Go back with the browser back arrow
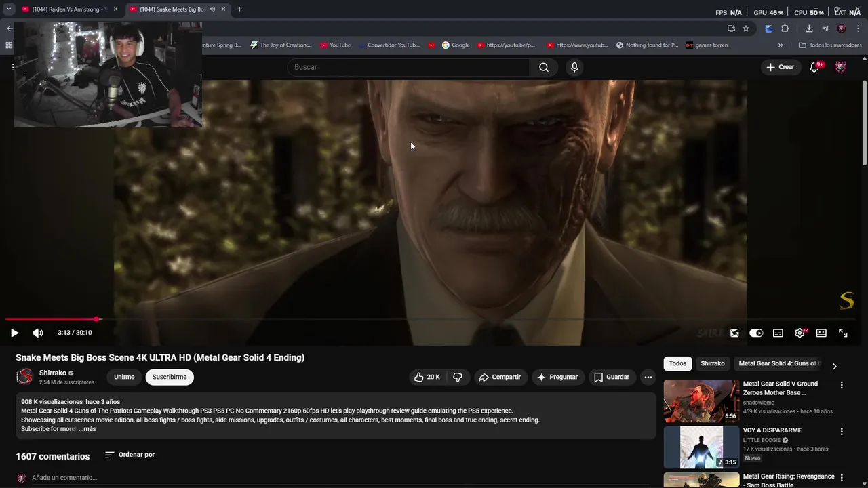Viewport: 868px width, 488px height. point(9,28)
